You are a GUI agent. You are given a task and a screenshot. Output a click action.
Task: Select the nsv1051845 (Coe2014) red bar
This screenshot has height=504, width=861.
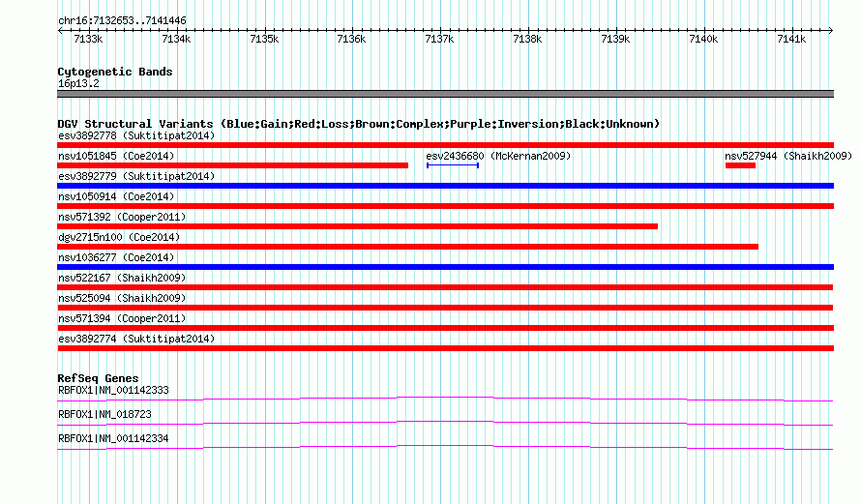click(233, 165)
